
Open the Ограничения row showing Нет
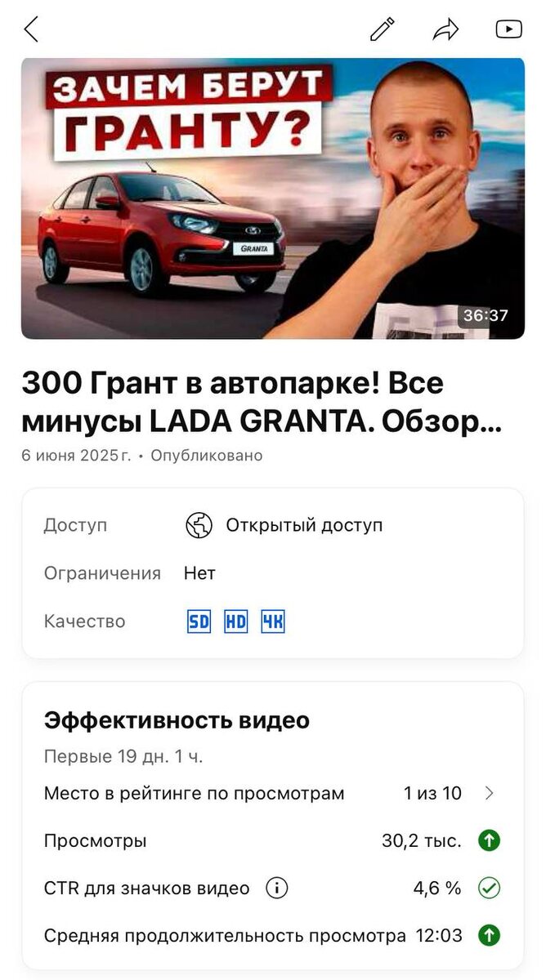[272, 573]
